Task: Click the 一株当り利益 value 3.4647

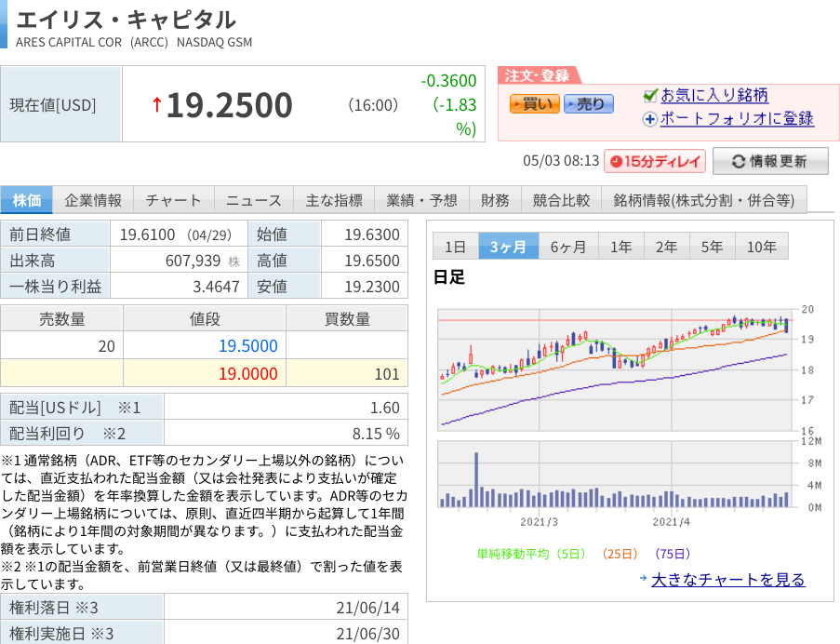Action: point(216,287)
